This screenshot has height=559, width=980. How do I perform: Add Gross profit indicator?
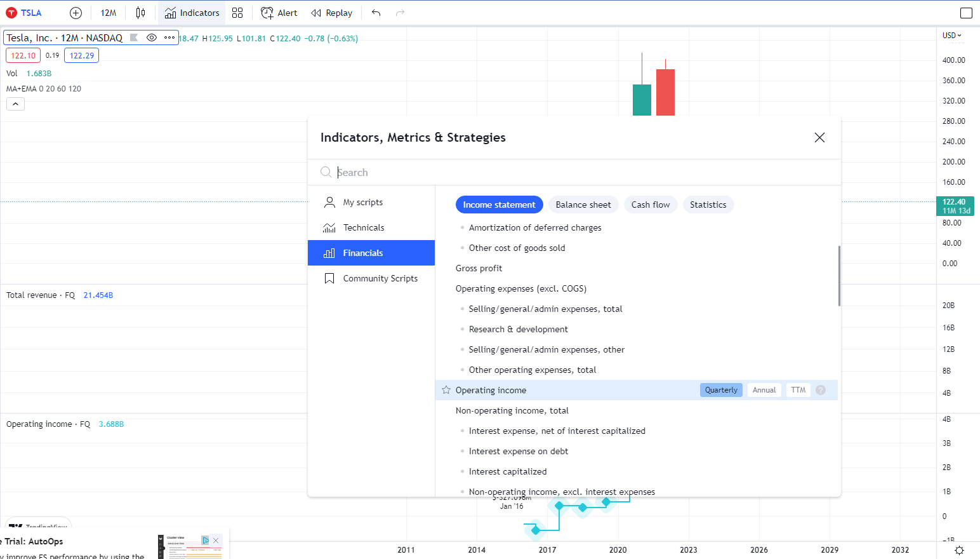click(479, 268)
